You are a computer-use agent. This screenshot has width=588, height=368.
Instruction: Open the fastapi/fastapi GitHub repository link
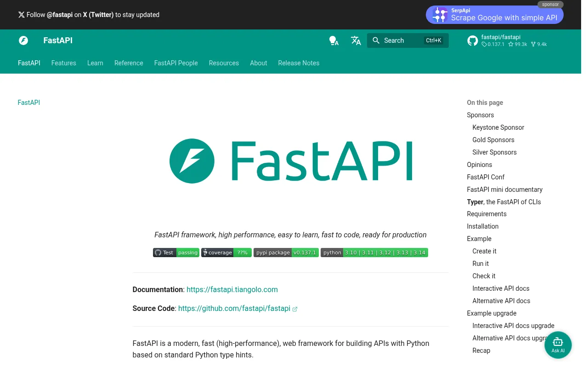508,40
